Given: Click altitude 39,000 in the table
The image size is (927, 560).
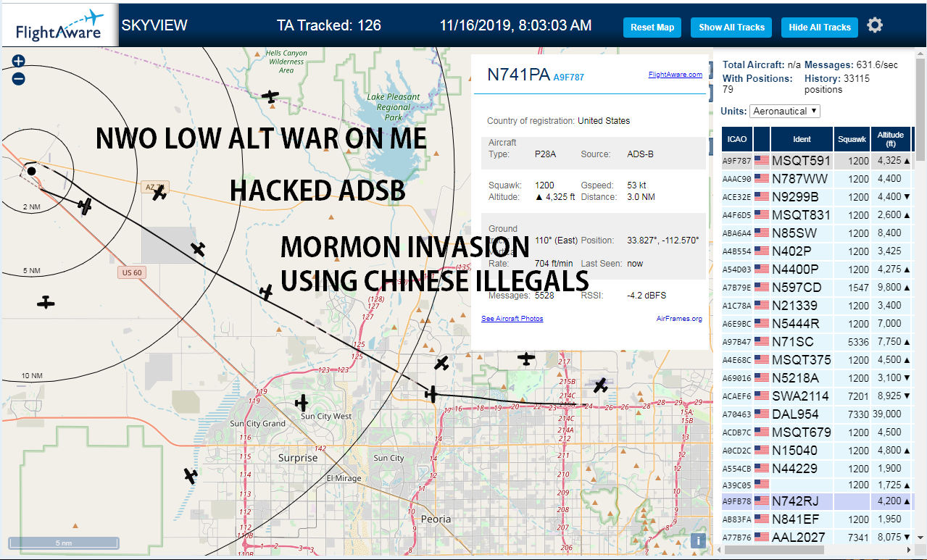Looking at the screenshot, I should tap(888, 414).
